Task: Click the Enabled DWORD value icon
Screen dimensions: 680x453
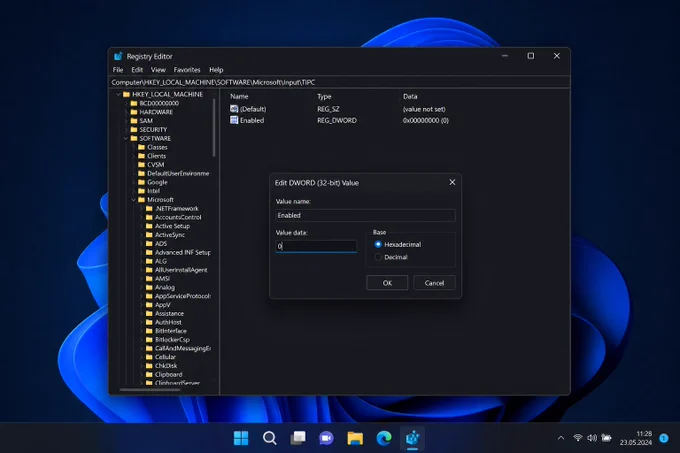Action: pos(234,120)
